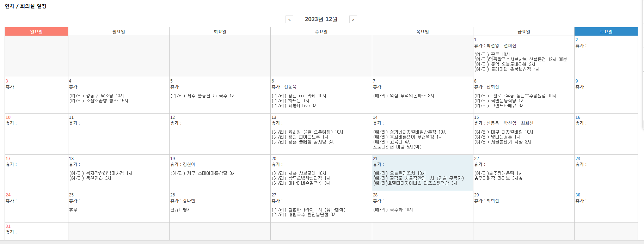The width and height of the screenshot is (644, 244).
Task: Click the 휴무 entry on the 25th
Action: click(73, 210)
